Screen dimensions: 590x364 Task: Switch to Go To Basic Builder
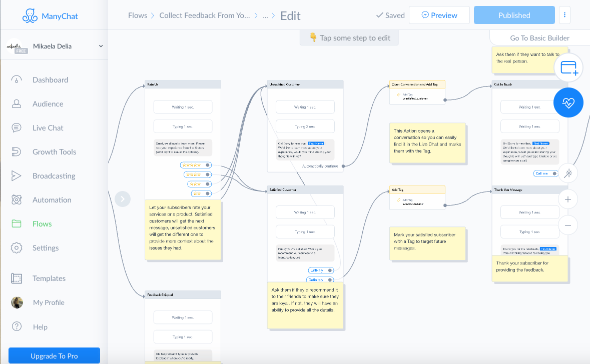pyautogui.click(x=539, y=38)
